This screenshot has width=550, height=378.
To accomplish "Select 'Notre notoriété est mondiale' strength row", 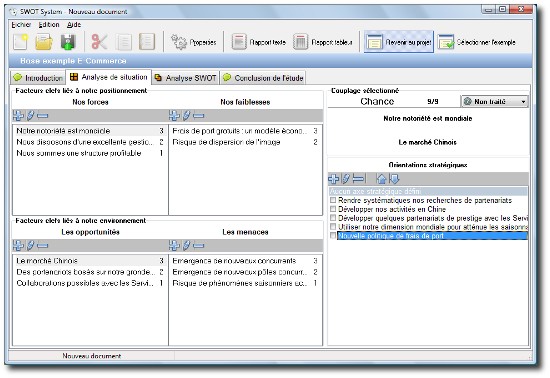I will coord(90,131).
